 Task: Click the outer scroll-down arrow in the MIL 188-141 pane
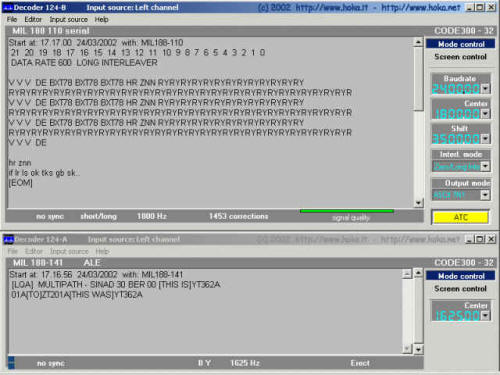point(418,349)
